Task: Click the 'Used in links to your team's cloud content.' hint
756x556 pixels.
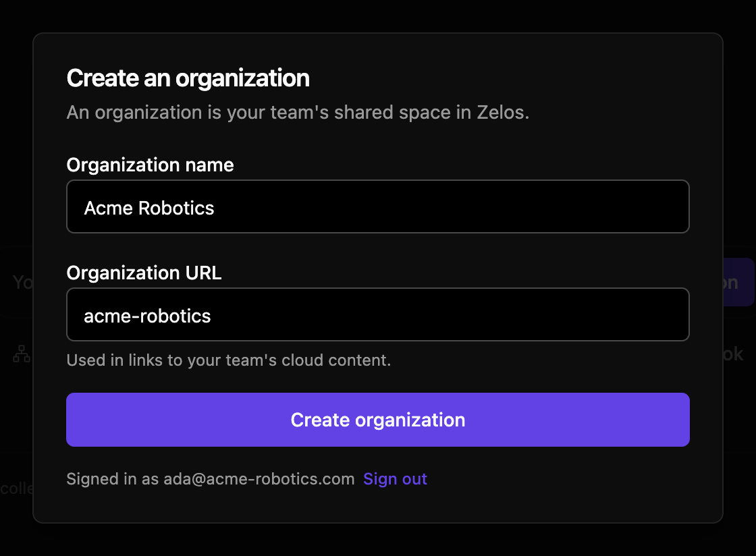Action: click(229, 360)
